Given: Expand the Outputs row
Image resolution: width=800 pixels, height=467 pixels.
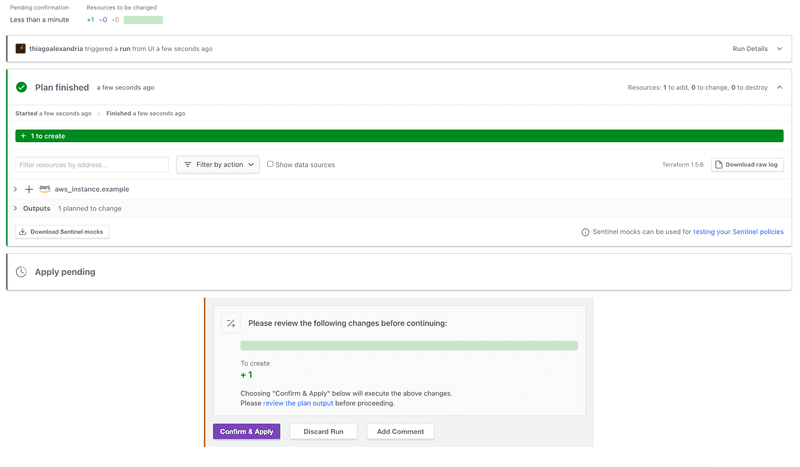Looking at the screenshot, I should [x=15, y=208].
